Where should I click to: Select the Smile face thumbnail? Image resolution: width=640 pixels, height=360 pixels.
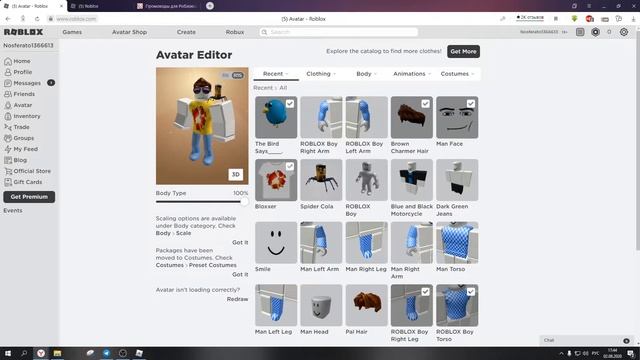[276, 243]
